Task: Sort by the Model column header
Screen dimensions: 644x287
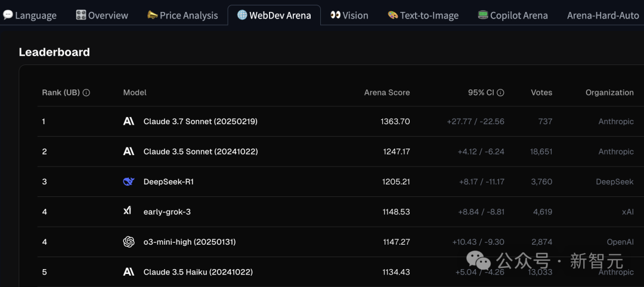Action: pos(135,93)
